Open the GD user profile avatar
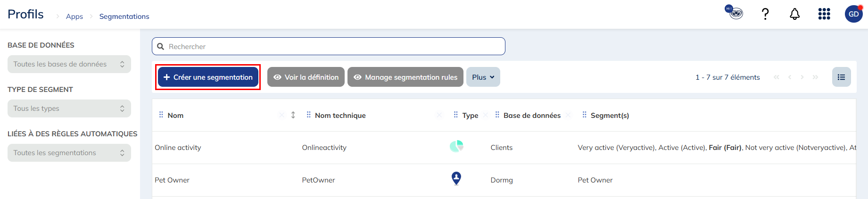Image resolution: width=868 pixels, height=199 pixels. [x=853, y=14]
